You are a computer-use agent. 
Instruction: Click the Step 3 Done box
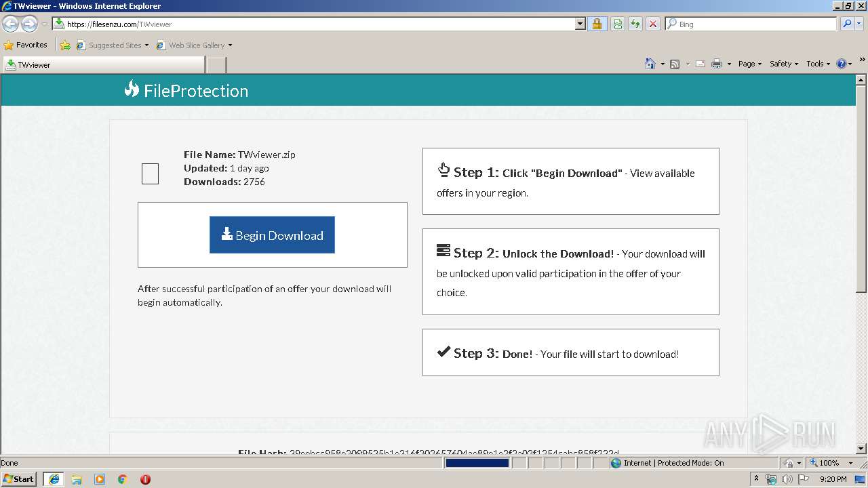click(570, 352)
